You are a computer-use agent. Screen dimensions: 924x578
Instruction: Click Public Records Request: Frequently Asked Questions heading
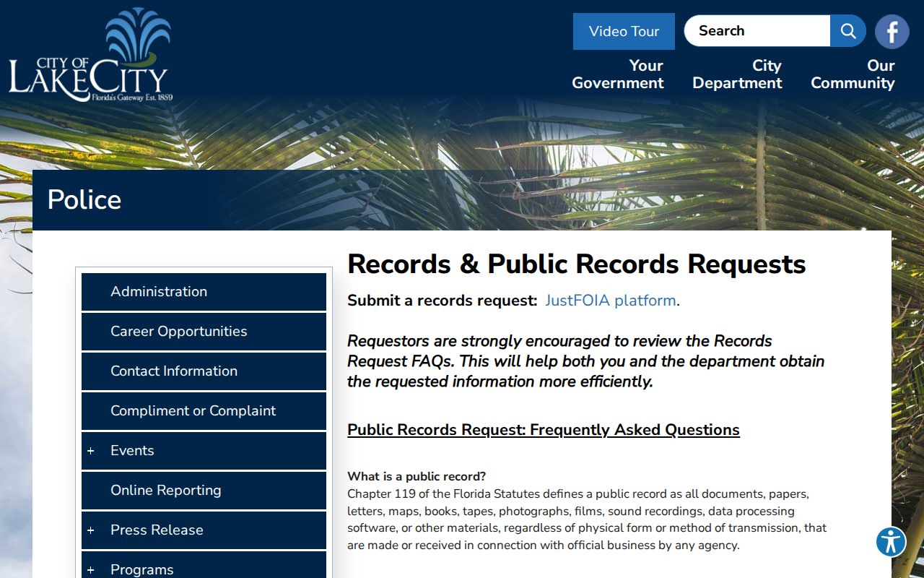tap(544, 430)
